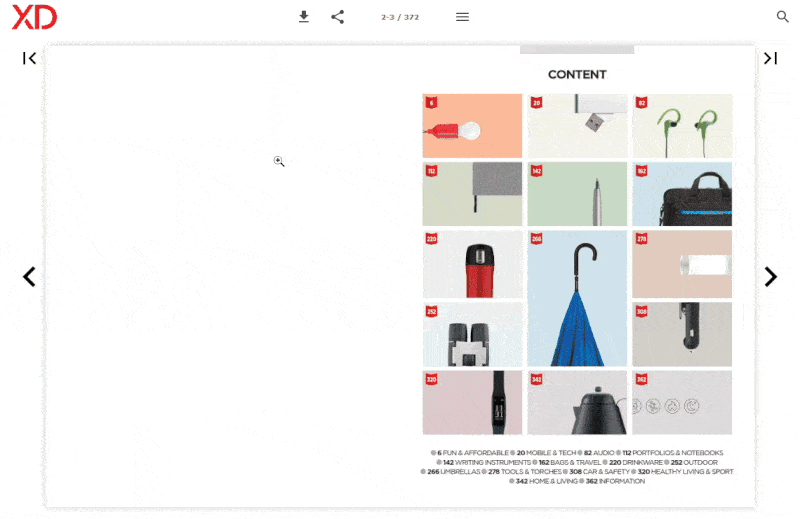Screen dimensions: 800x519
Task: Open the green earphones thumbnail
Action: coord(682,126)
